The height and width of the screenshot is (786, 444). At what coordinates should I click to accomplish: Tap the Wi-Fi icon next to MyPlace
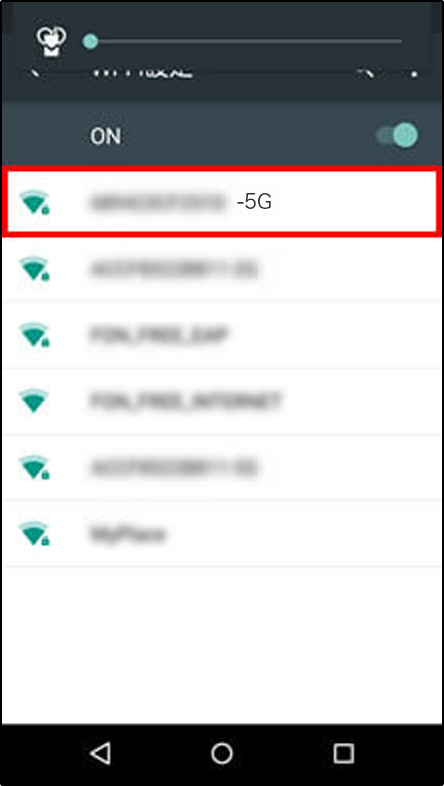tap(35, 534)
